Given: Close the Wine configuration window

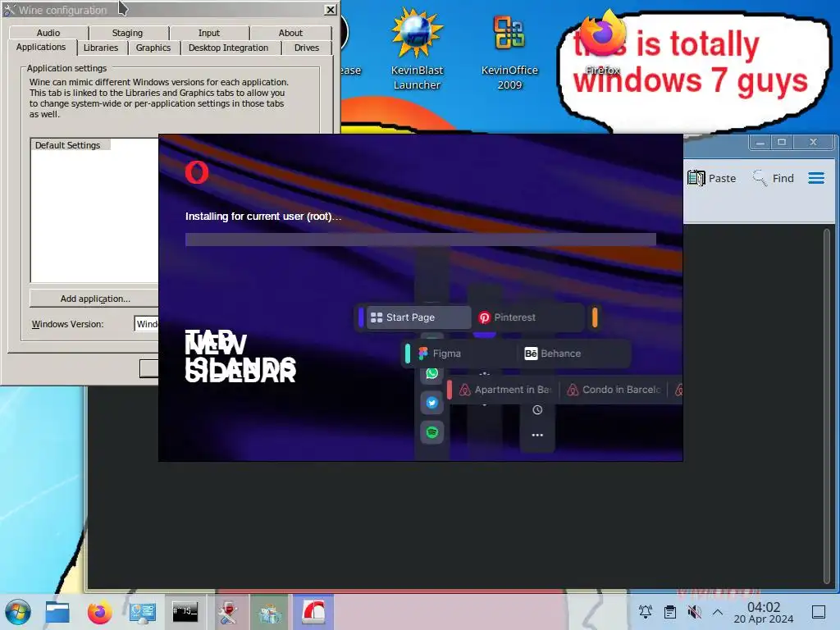Looking at the screenshot, I should 331,10.
